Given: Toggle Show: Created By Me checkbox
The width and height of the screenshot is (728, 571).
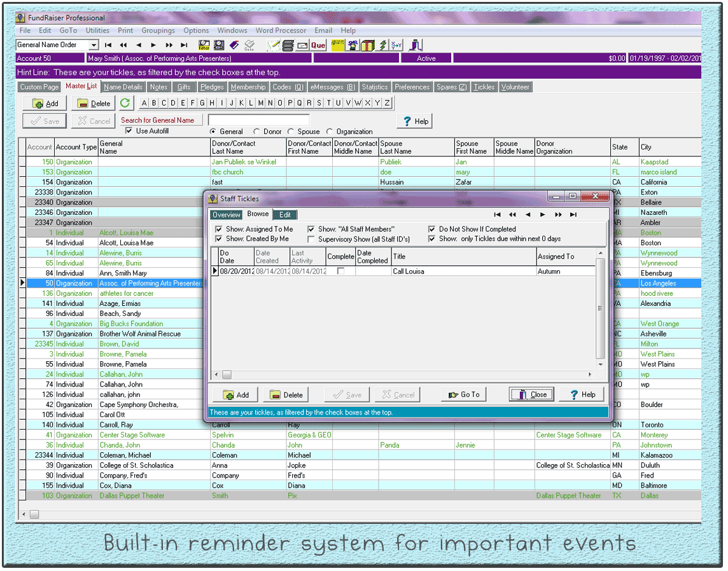Looking at the screenshot, I should click(x=219, y=239).
